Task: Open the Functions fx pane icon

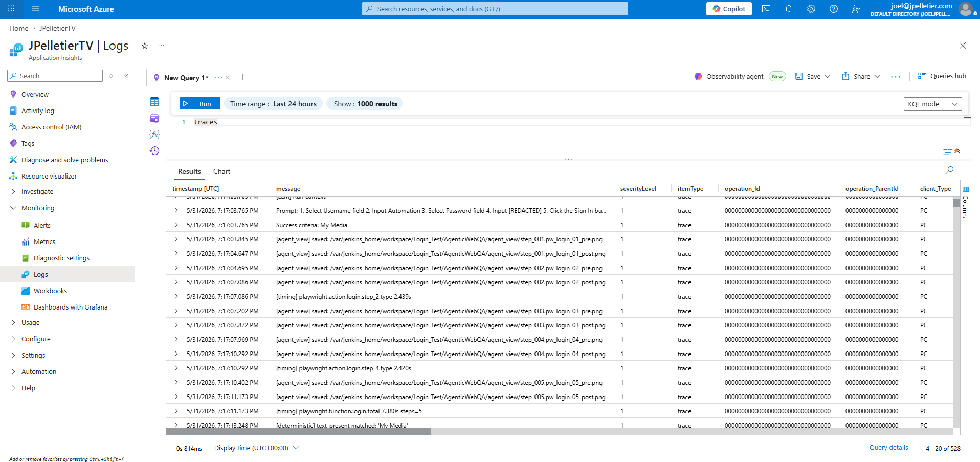Action: click(x=154, y=134)
